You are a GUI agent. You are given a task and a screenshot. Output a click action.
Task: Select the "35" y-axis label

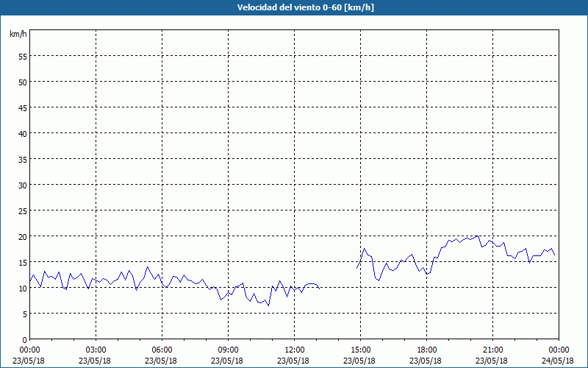(22, 159)
